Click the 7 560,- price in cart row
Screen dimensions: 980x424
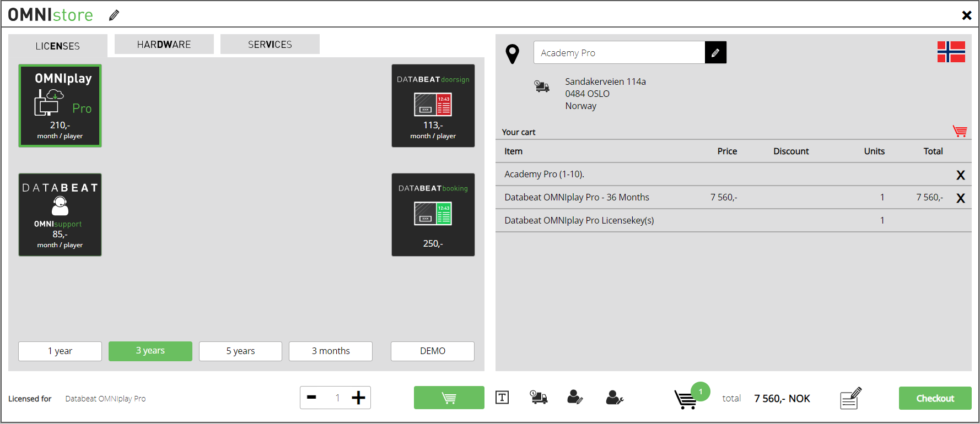coord(724,197)
